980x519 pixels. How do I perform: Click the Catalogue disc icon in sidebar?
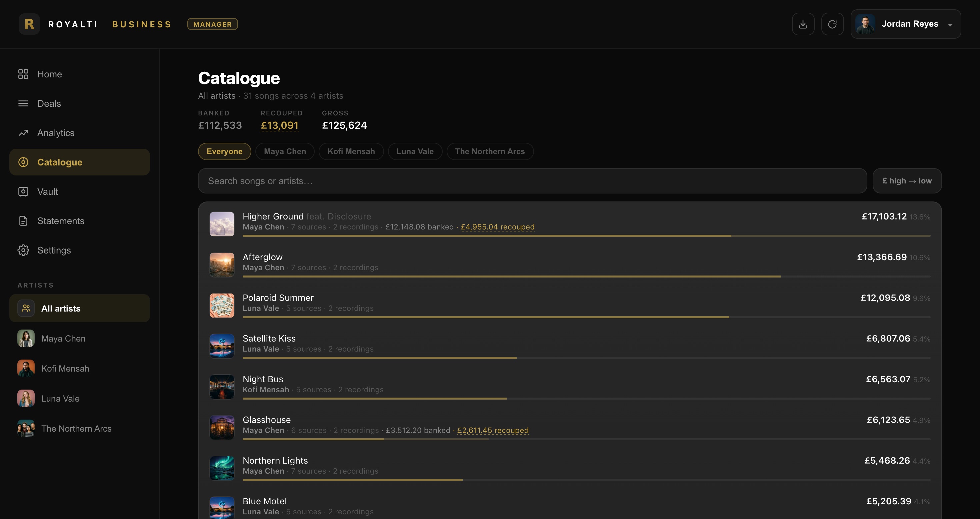[23, 162]
